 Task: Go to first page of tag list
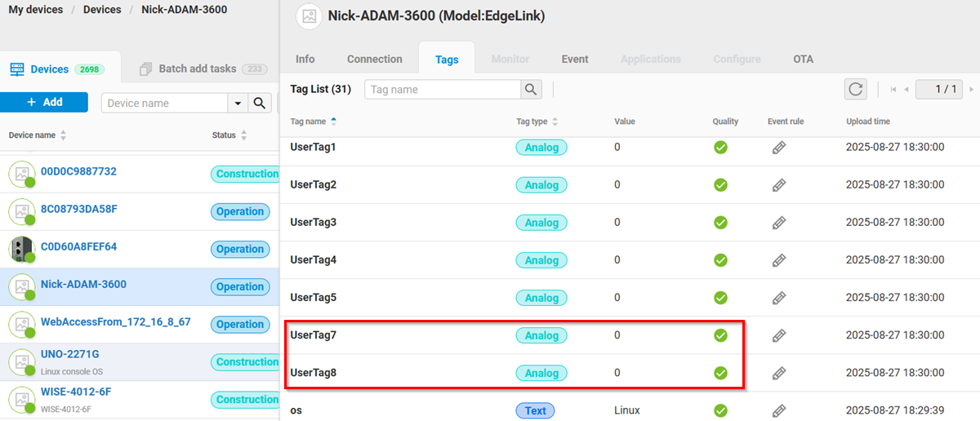893,89
